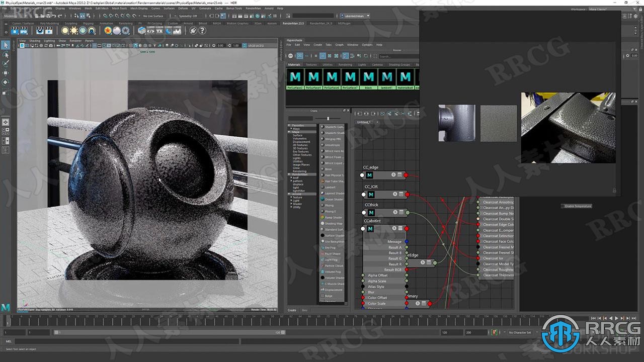644x362 pixels.
Task: Toggle Auto Keyframe button near range slider
Action: coord(495,332)
